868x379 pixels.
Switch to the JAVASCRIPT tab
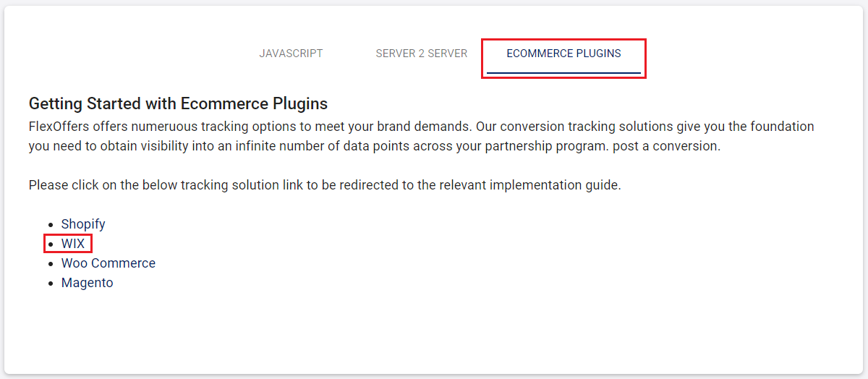pyautogui.click(x=291, y=54)
